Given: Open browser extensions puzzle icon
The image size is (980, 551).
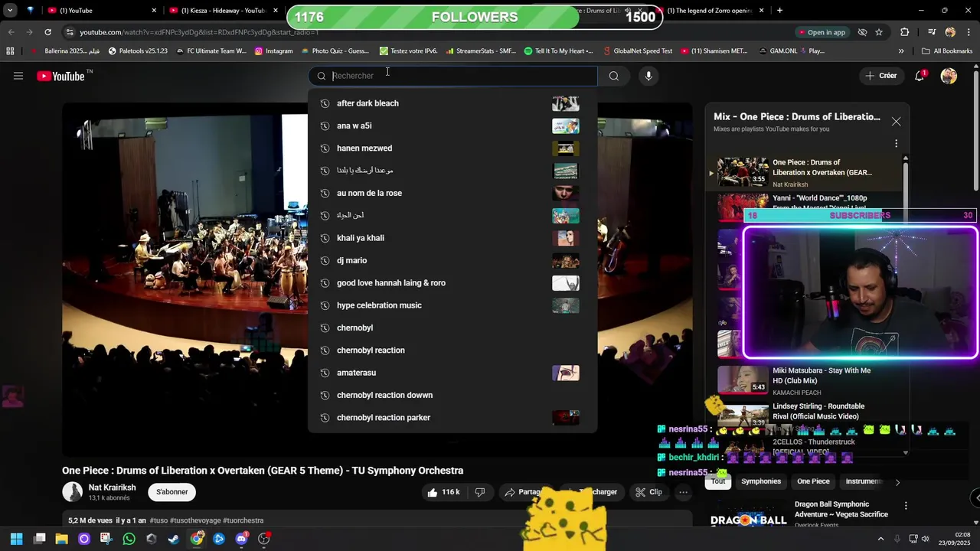Looking at the screenshot, I should (x=905, y=32).
